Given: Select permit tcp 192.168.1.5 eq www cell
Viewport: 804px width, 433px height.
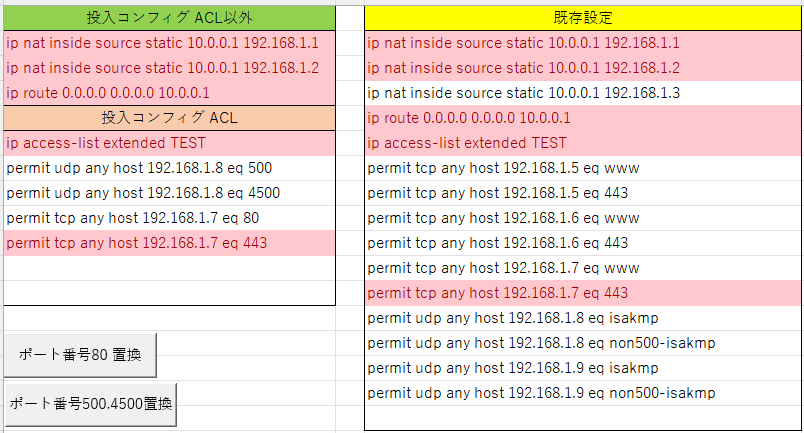Looking at the screenshot, I should tap(583, 168).
